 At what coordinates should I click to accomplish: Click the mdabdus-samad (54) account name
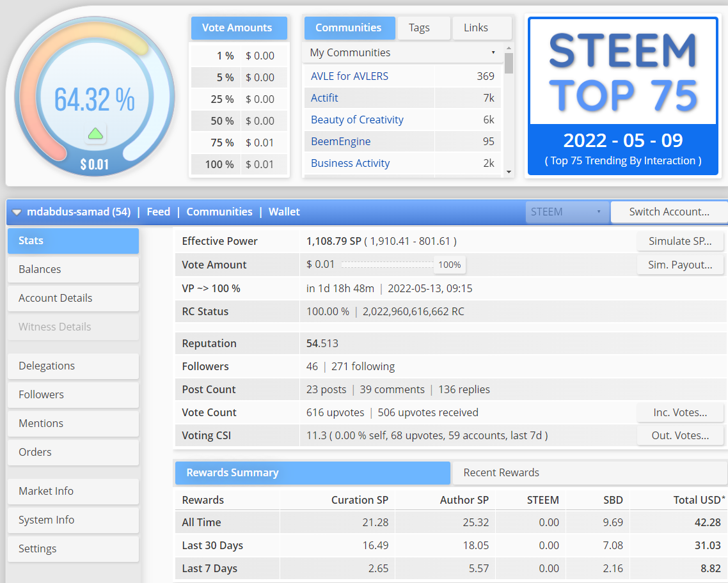pyautogui.click(x=79, y=212)
